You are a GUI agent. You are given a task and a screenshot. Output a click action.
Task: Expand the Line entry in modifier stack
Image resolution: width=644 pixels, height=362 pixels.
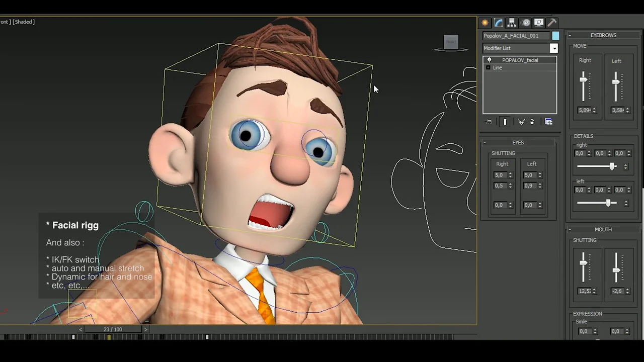pos(488,67)
